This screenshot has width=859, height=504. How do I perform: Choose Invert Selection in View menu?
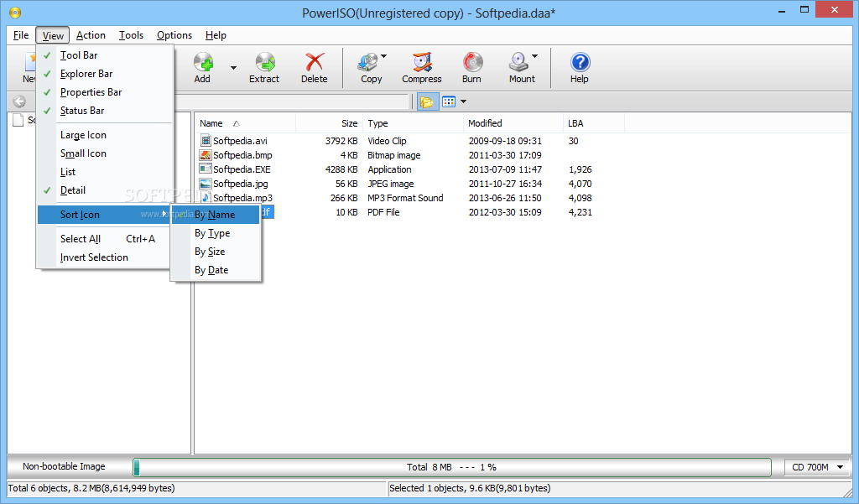(x=104, y=257)
